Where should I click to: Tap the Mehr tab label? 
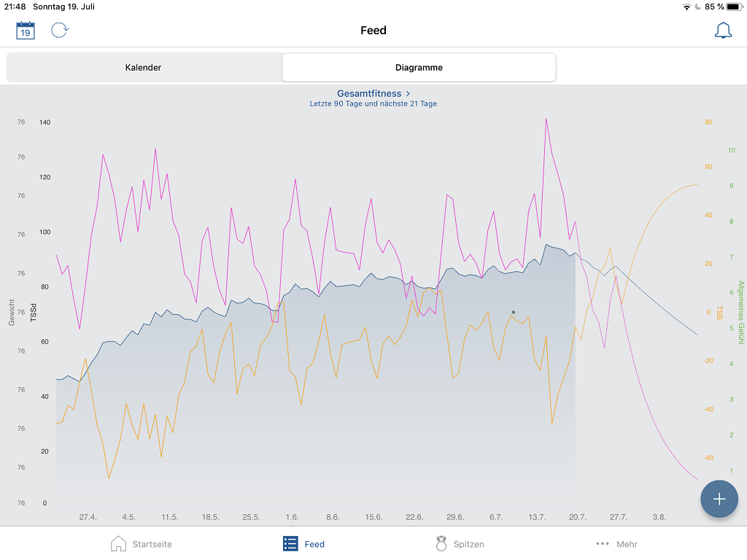pos(627,544)
